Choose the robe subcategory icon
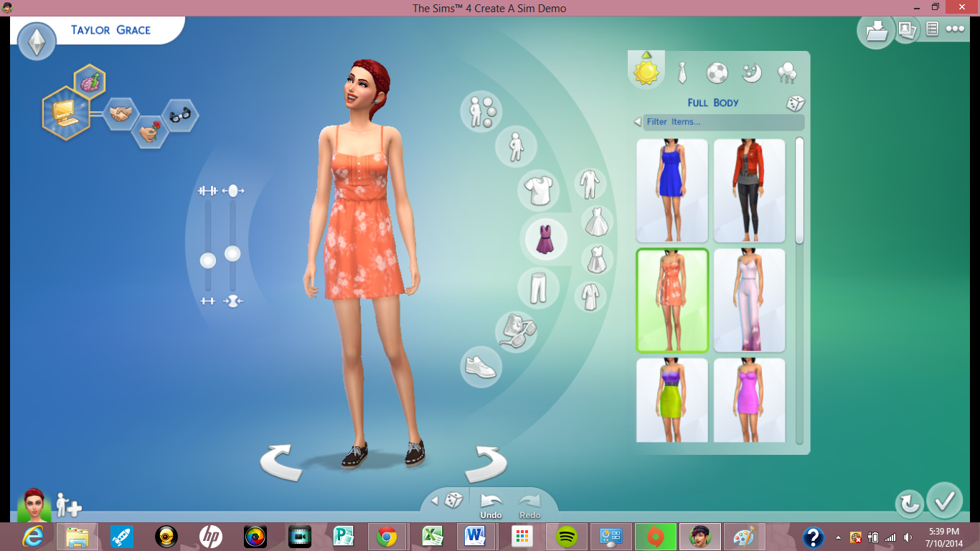 590,296
